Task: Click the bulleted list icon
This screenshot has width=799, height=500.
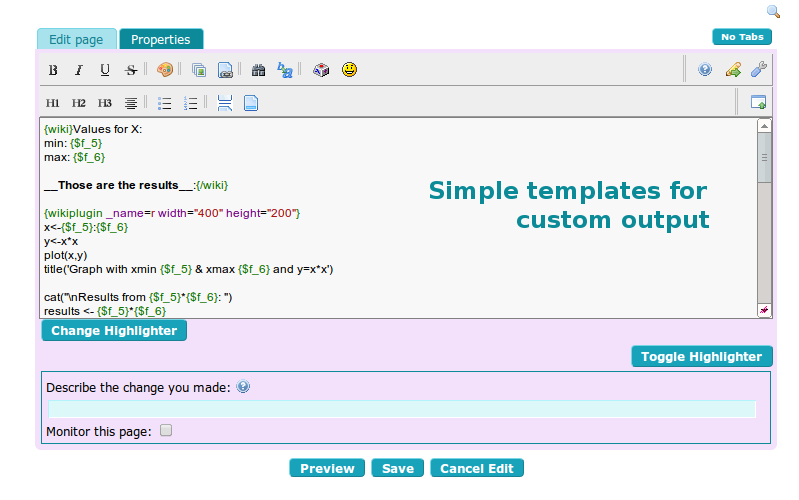Action: [165, 103]
